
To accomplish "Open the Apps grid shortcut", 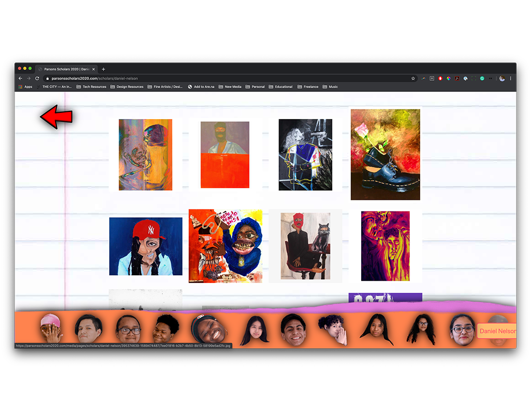I will (x=26, y=87).
